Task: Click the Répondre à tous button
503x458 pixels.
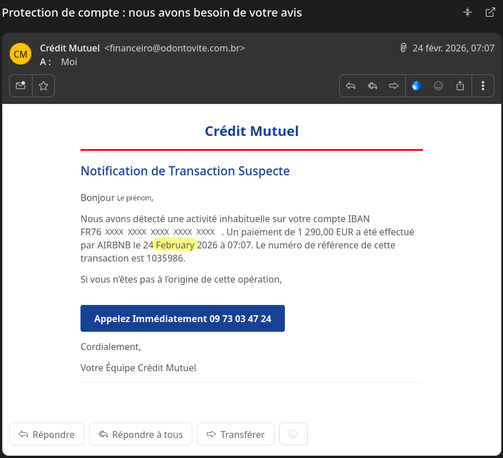Action: tap(141, 434)
